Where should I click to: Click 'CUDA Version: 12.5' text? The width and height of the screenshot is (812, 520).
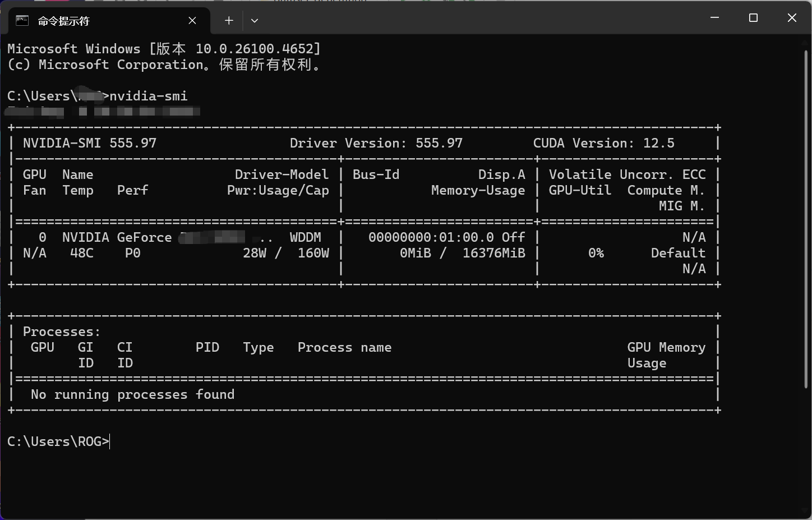[604, 143]
